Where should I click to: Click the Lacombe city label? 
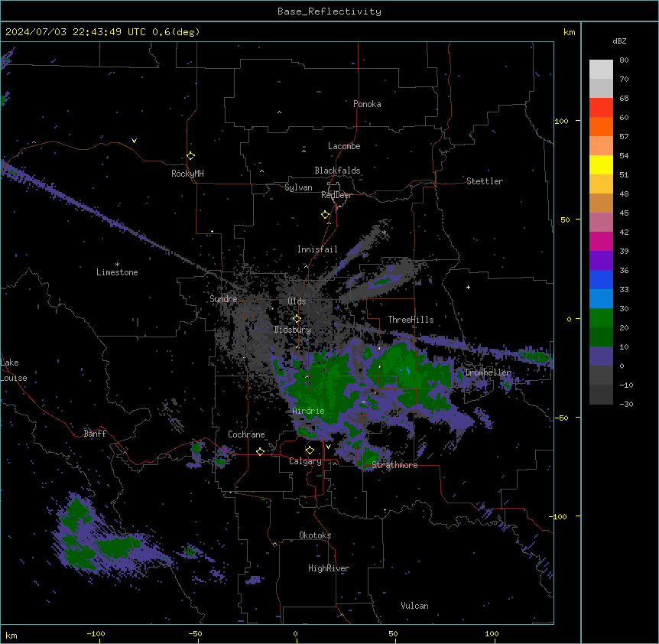[344, 146]
